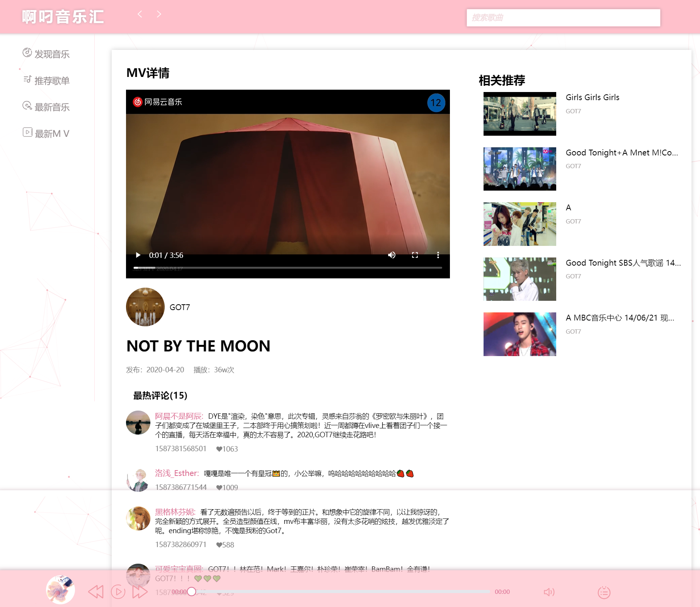The height and width of the screenshot is (607, 700).
Task: Open 最新M V in the sidebar
Action: point(46,133)
